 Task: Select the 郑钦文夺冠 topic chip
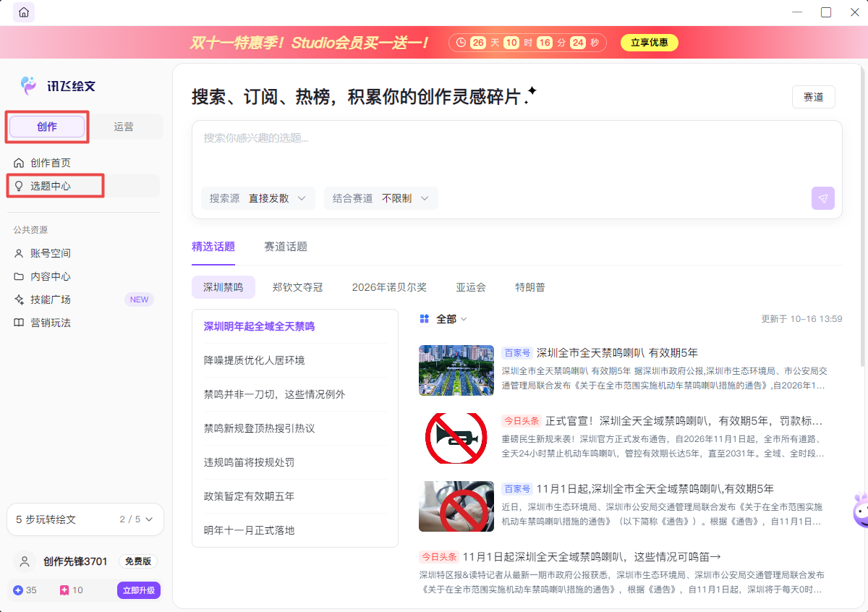tap(297, 287)
